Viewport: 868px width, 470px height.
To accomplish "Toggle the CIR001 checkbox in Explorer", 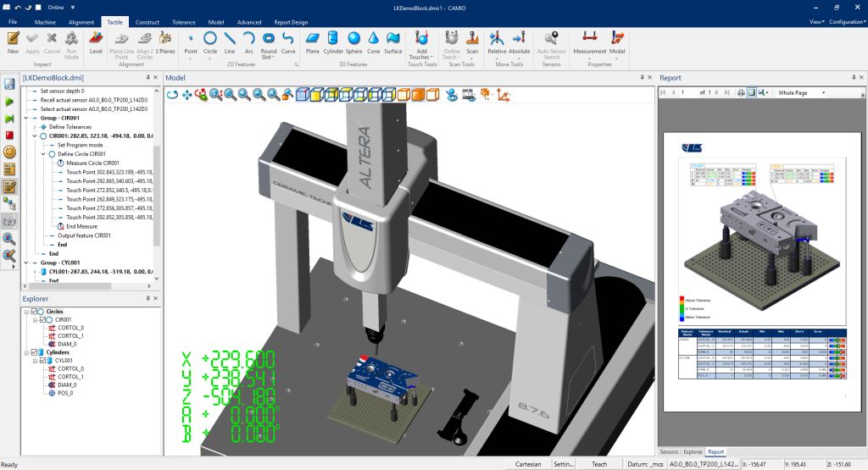I will tap(42, 319).
